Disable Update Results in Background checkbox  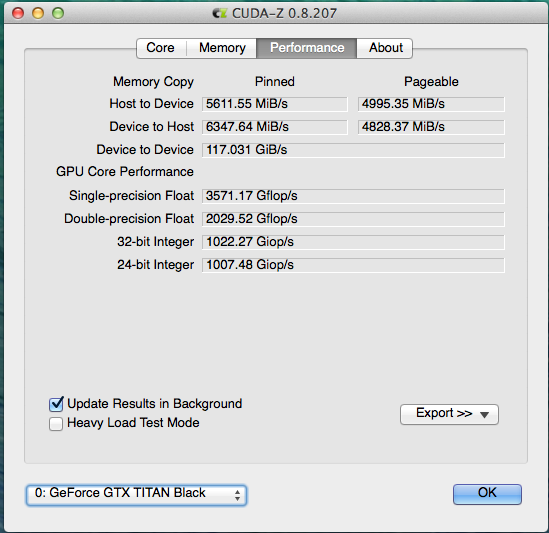(x=56, y=404)
